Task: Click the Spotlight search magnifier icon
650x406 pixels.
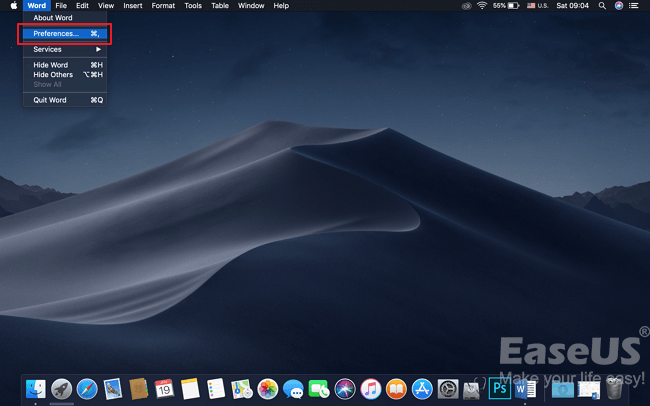Action: 602,6
